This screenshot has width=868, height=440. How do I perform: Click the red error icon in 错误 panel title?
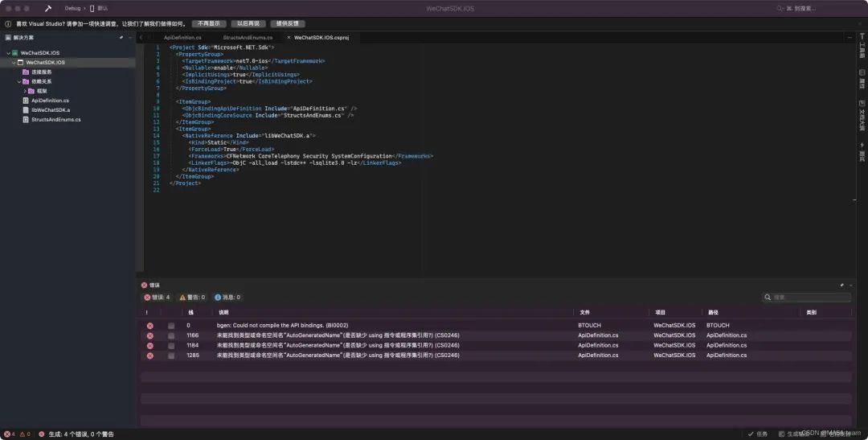coord(144,286)
